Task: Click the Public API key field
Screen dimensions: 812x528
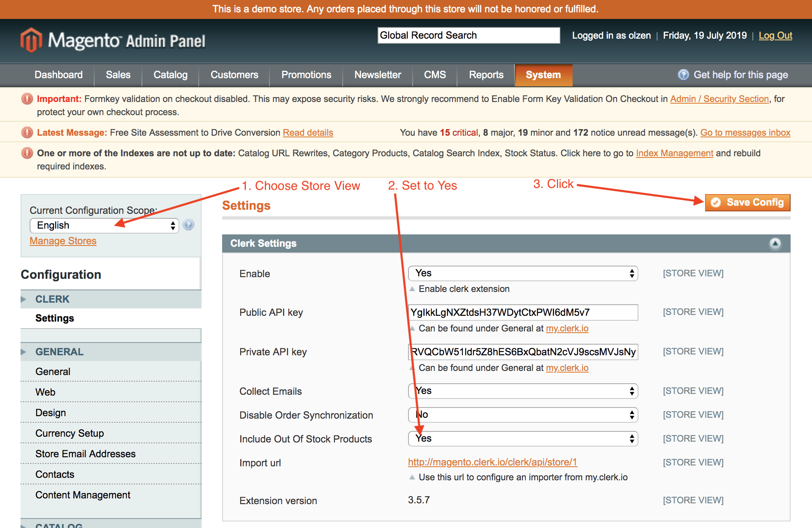Action: [x=522, y=313]
